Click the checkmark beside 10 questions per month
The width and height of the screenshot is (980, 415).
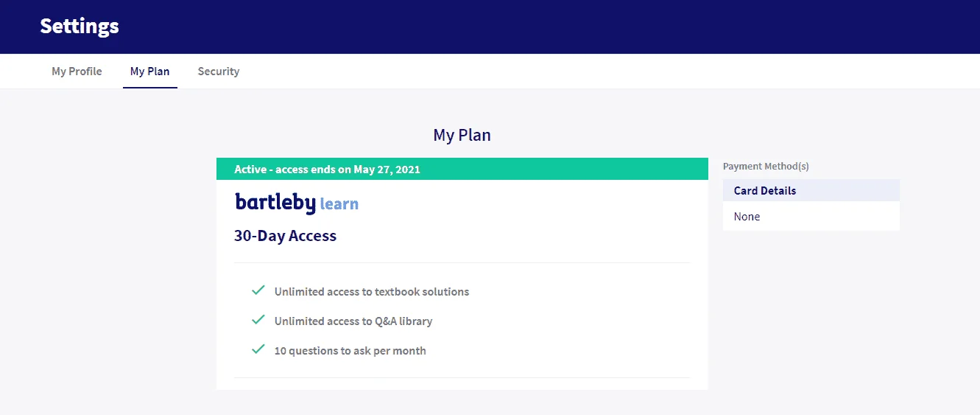[258, 349]
